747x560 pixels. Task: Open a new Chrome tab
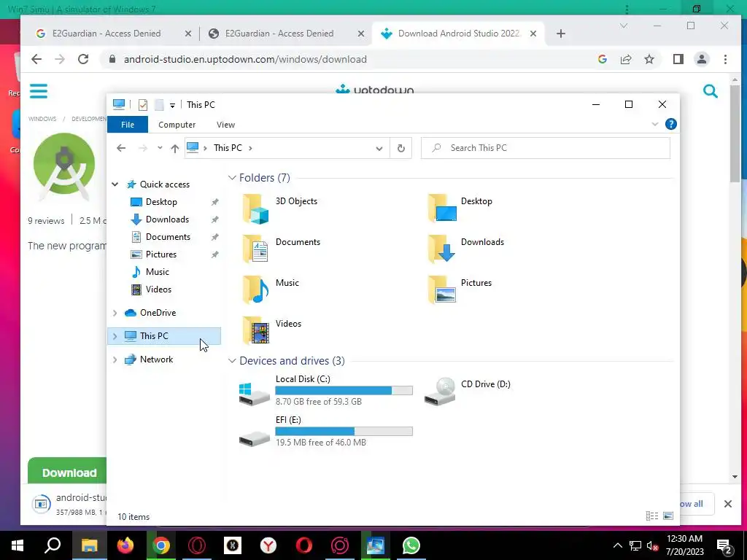pyautogui.click(x=561, y=34)
